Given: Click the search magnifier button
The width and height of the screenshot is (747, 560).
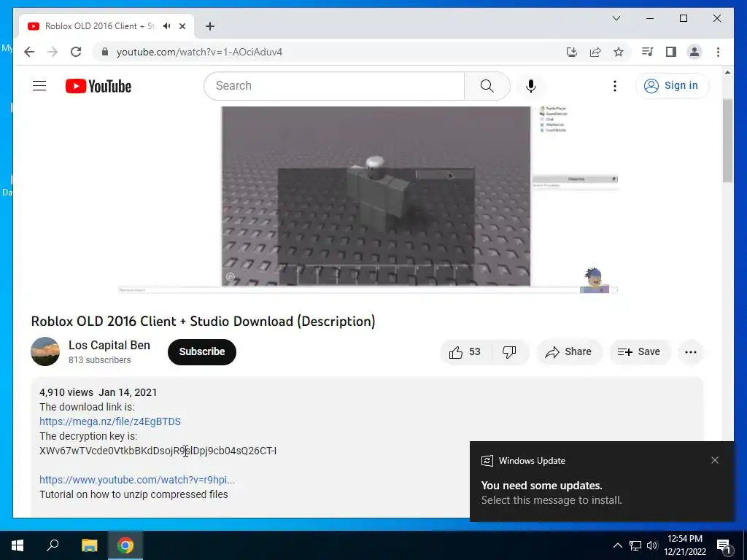Looking at the screenshot, I should [487, 86].
